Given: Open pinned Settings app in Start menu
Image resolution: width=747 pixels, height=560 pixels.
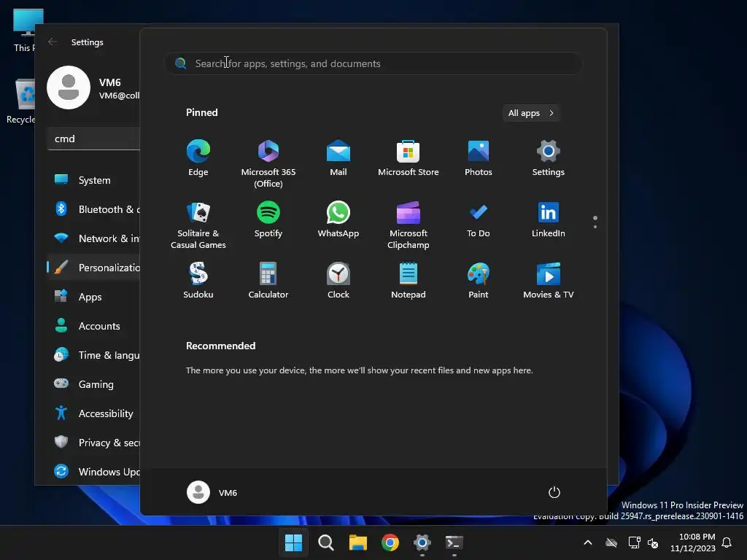Looking at the screenshot, I should coord(549,158).
